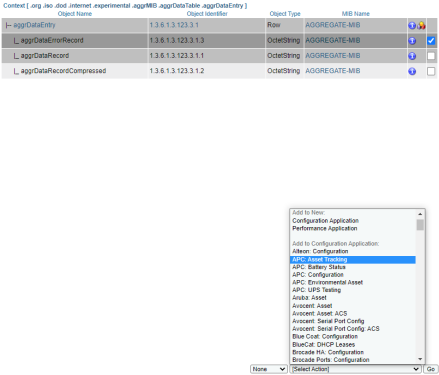
Task: Choose Configuration Application under Add to New
Action: (325, 221)
